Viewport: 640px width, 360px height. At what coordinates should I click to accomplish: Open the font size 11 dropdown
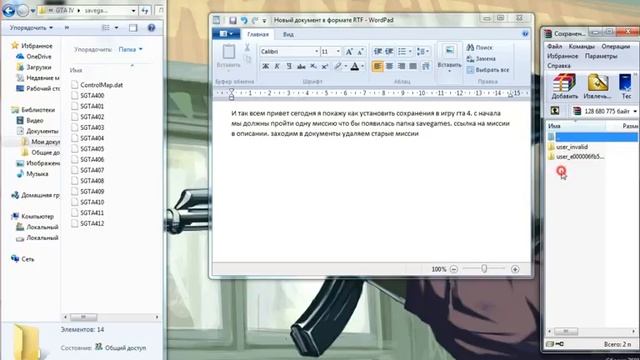pyautogui.click(x=338, y=51)
